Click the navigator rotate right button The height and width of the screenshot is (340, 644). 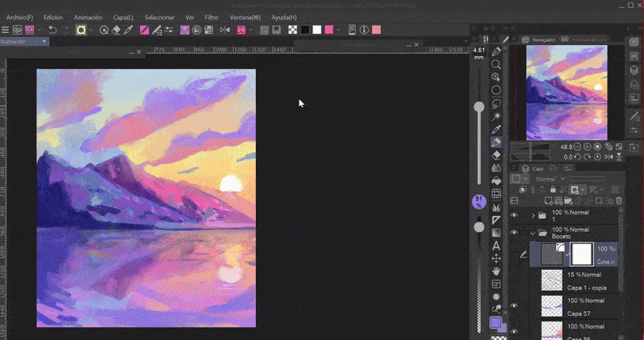coord(588,156)
